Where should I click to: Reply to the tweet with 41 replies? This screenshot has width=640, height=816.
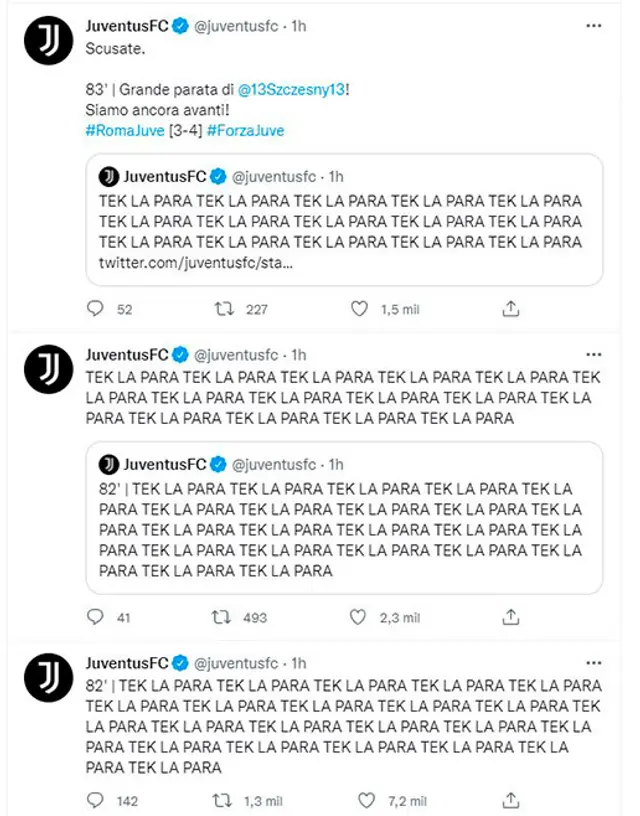click(x=96, y=617)
